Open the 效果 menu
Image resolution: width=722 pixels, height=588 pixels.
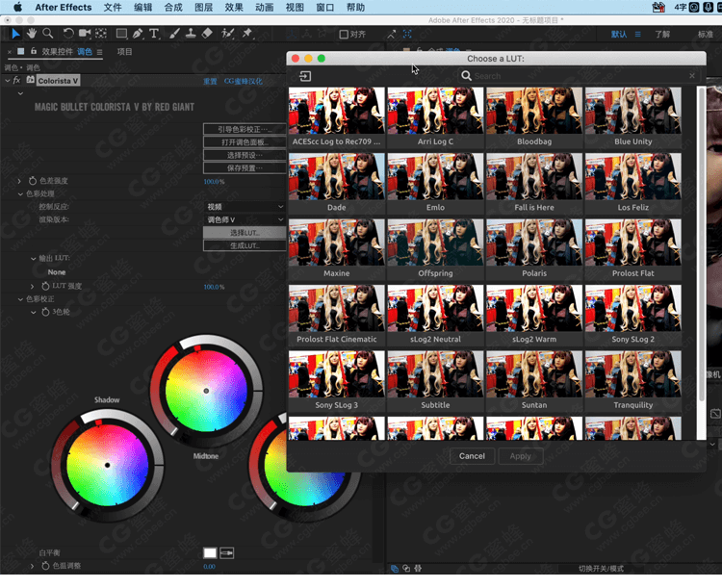pyautogui.click(x=234, y=8)
